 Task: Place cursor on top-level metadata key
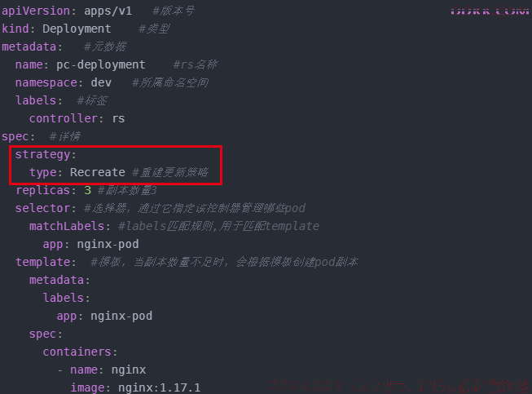point(29,46)
